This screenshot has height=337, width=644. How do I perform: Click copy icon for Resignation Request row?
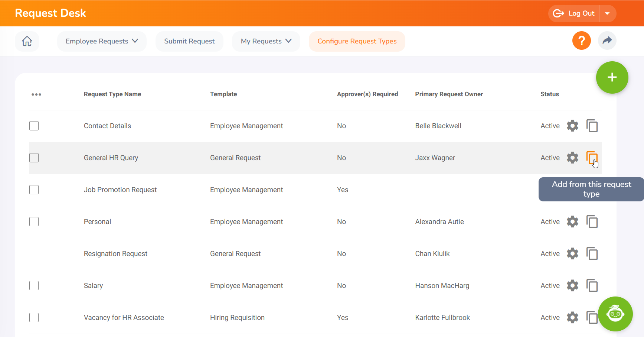click(592, 254)
